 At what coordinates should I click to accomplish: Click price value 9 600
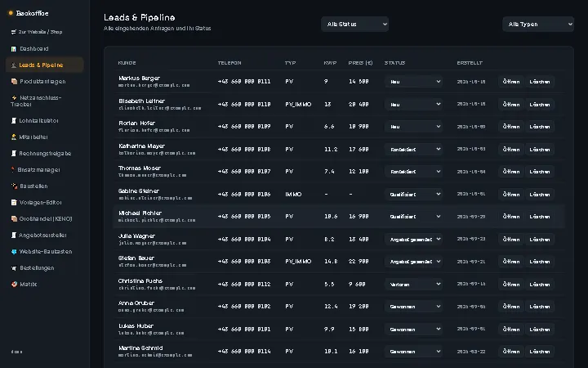(x=357, y=285)
